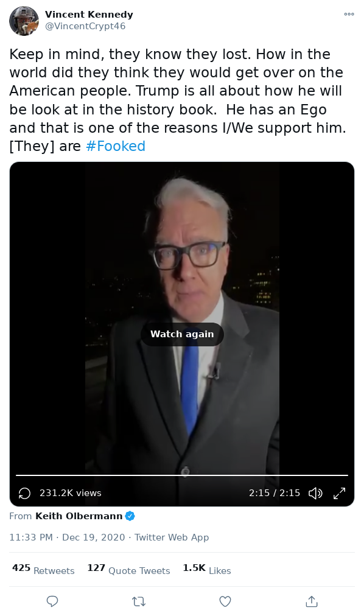364x616 pixels.
Task: Click the circular replay icon
Action: (x=24, y=493)
